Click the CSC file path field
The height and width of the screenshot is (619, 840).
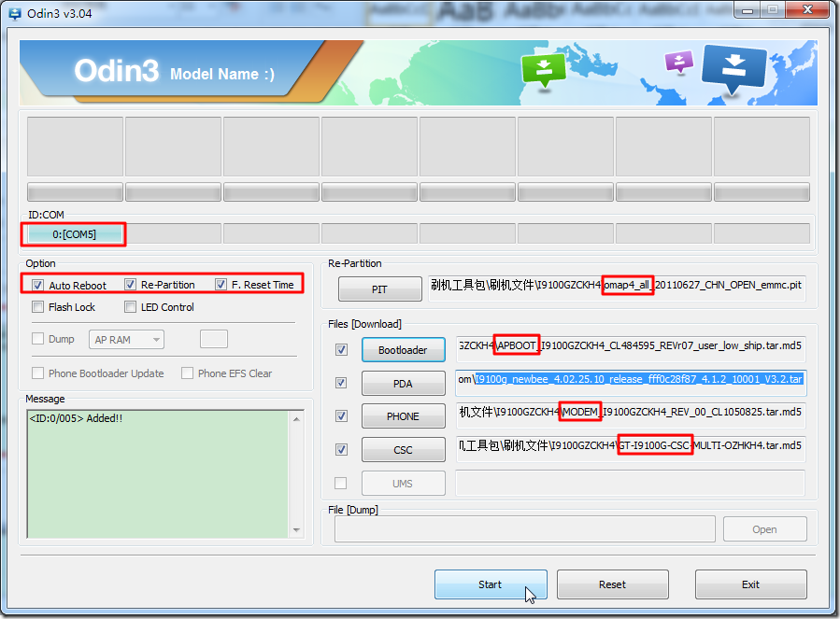[631, 449]
